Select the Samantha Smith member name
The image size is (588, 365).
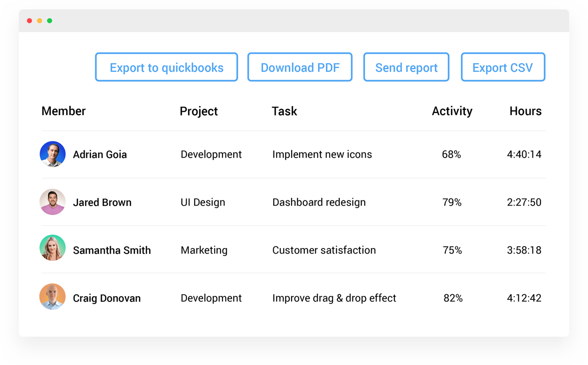(x=112, y=250)
